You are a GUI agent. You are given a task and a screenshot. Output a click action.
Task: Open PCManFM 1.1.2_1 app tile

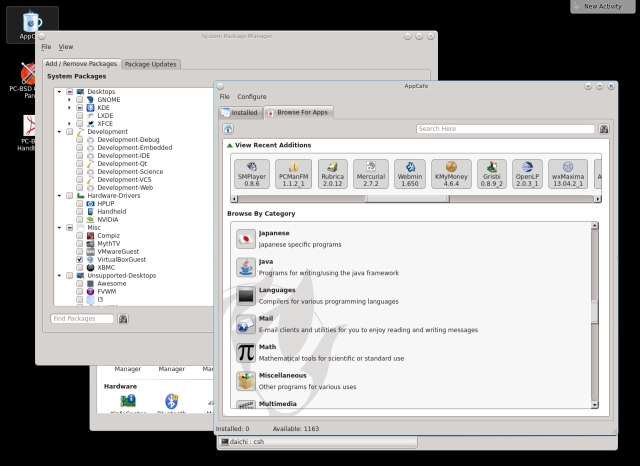293,174
